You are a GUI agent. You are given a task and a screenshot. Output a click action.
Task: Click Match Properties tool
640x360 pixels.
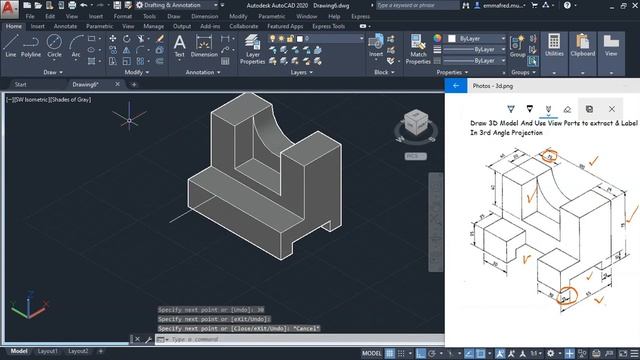click(418, 49)
